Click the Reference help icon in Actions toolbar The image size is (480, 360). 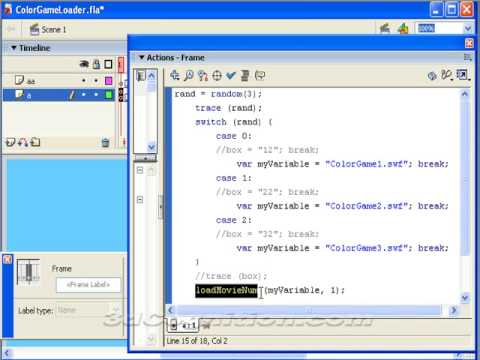click(432, 76)
